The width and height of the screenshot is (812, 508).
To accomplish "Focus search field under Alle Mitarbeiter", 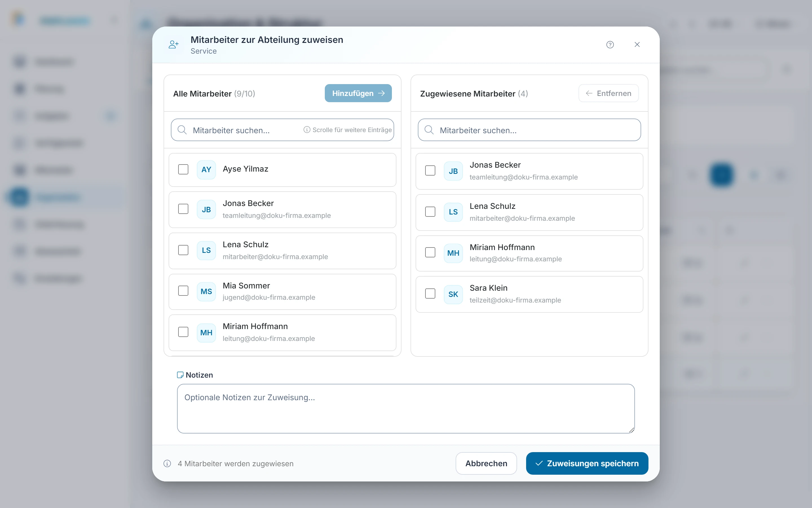I will [282, 130].
